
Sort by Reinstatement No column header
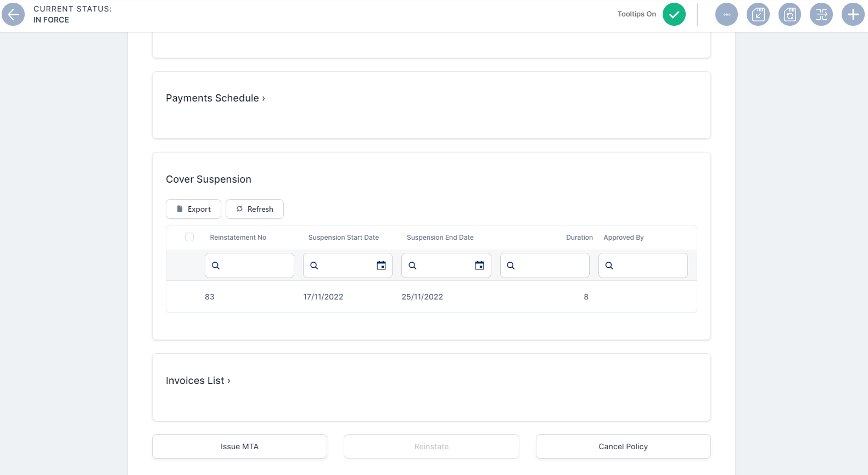(238, 237)
